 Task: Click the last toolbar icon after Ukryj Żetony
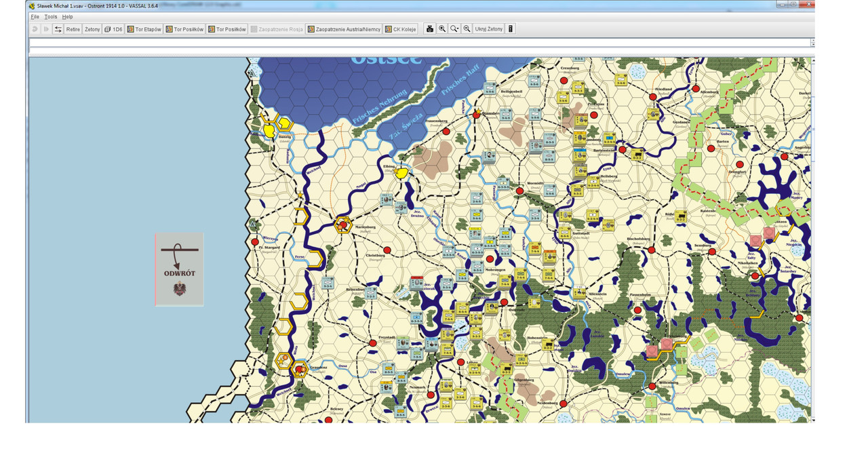[511, 29]
